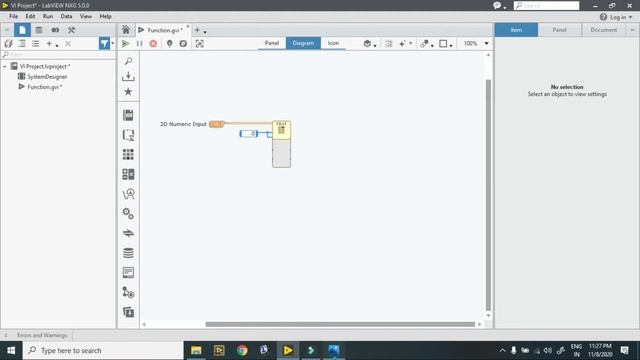
Task: Toggle retain wire values icon
Action: pos(183,43)
